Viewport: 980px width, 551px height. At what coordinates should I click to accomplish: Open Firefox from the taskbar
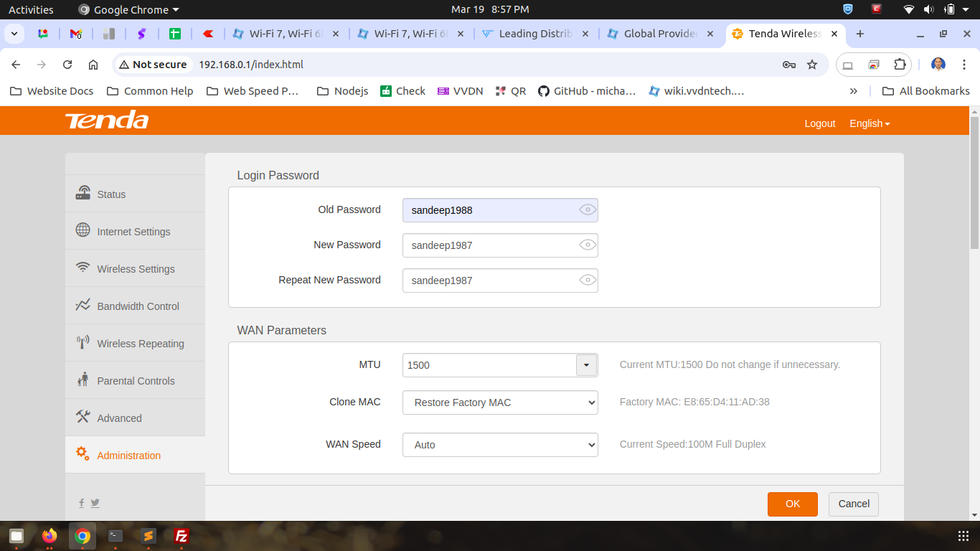click(x=49, y=536)
